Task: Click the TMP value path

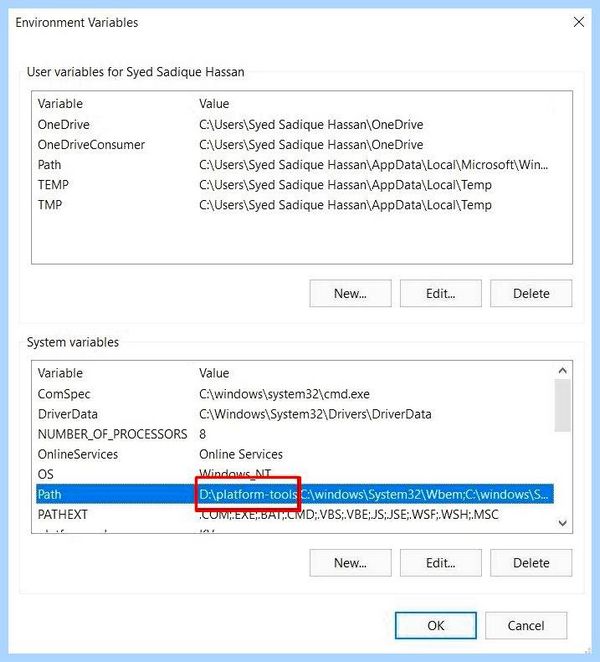Action: point(345,205)
